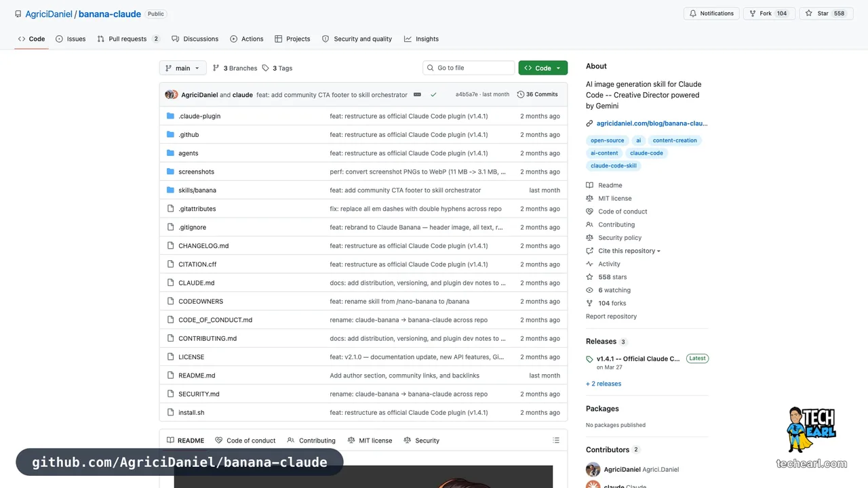Open the main branch dropdown
Screen dimensions: 868x488
(182, 68)
